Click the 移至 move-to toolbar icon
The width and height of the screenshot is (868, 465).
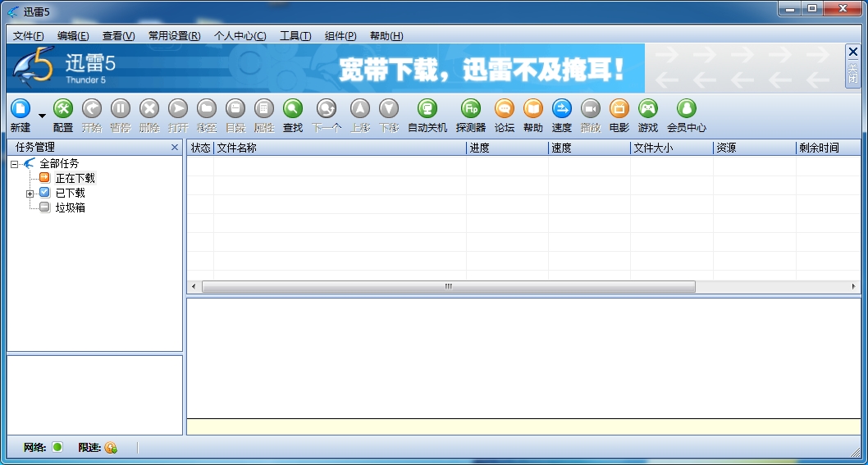207,108
